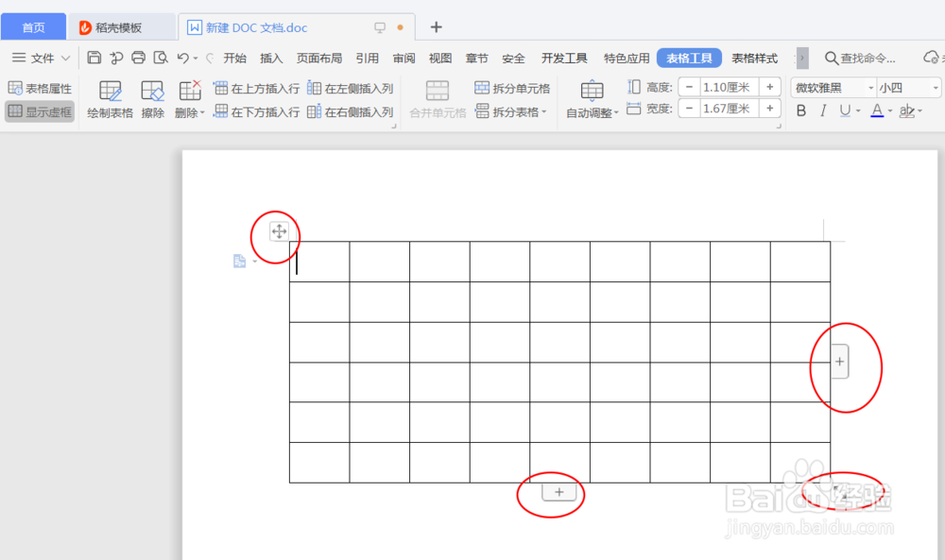Click the Print icon in quick access toolbar
Viewport: 945px width, 560px height.
(138, 57)
